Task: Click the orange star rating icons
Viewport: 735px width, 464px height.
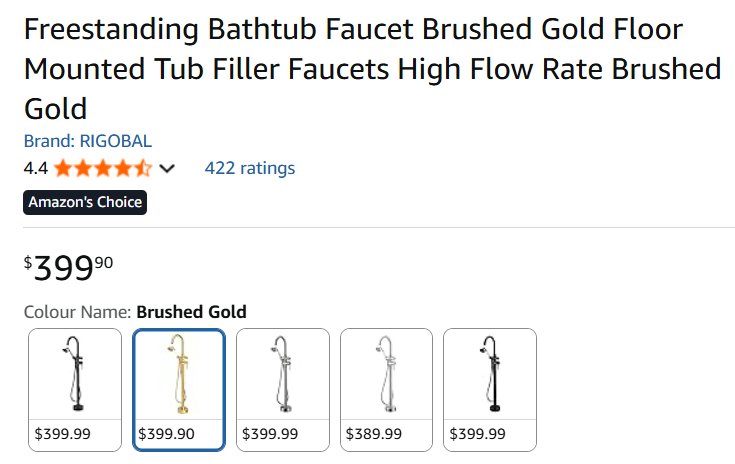Action: (103, 168)
